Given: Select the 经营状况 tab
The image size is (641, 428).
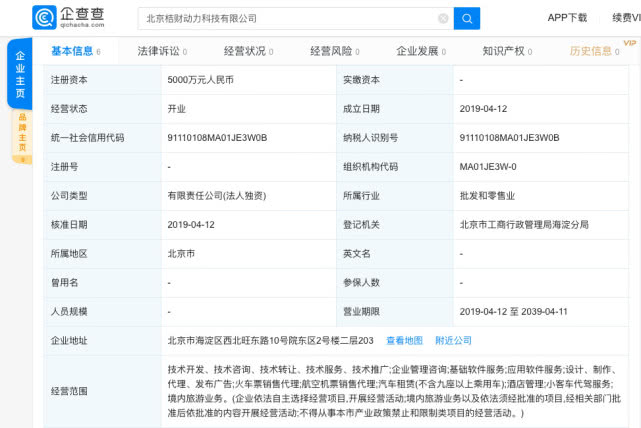Looking at the screenshot, I should pos(246,51).
